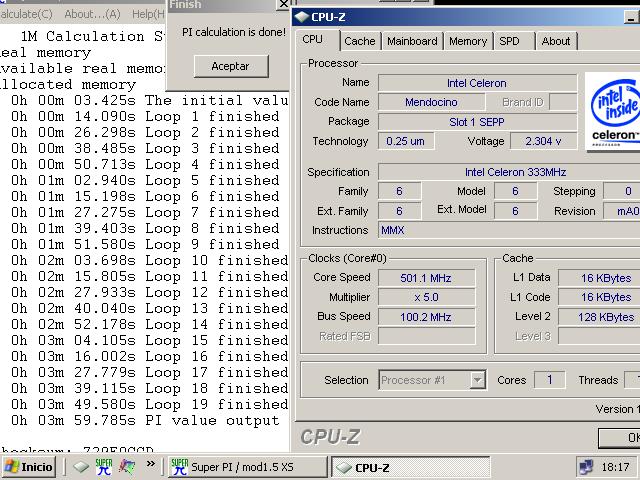Click the Technology value 0.25 um
This screenshot has height=480, width=640.
[x=406, y=141]
